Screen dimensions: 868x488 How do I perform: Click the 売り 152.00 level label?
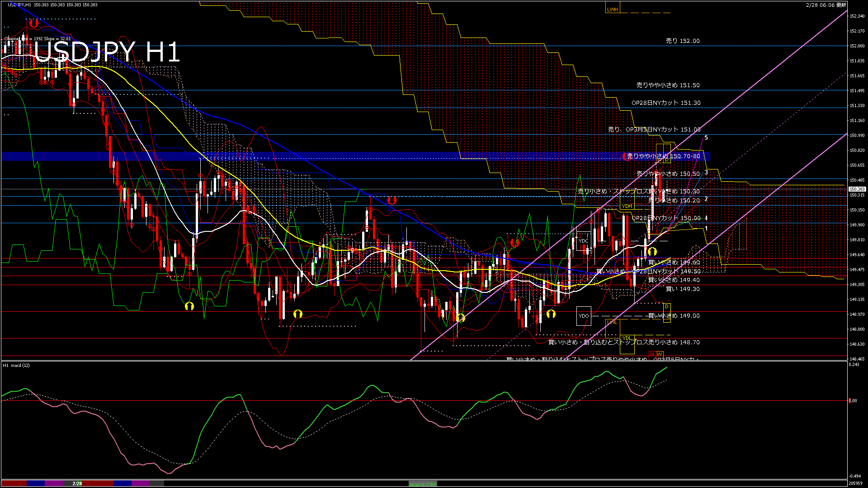pyautogui.click(x=682, y=41)
